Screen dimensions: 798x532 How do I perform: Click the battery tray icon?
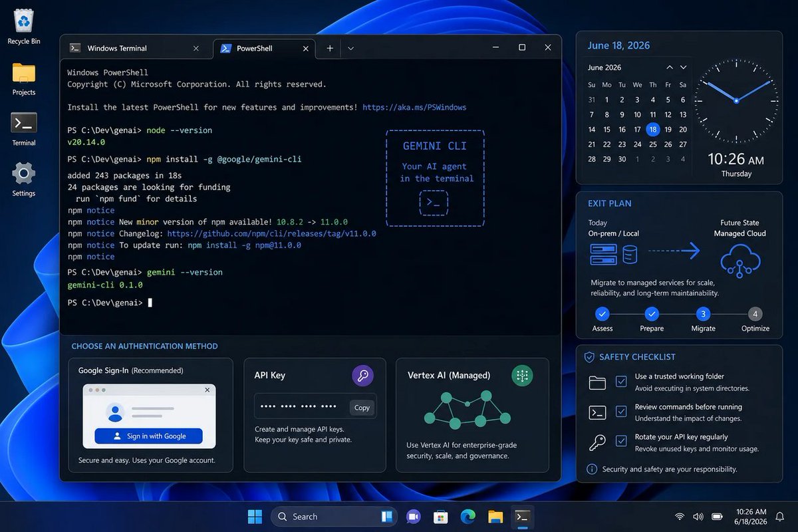pyautogui.click(x=718, y=517)
